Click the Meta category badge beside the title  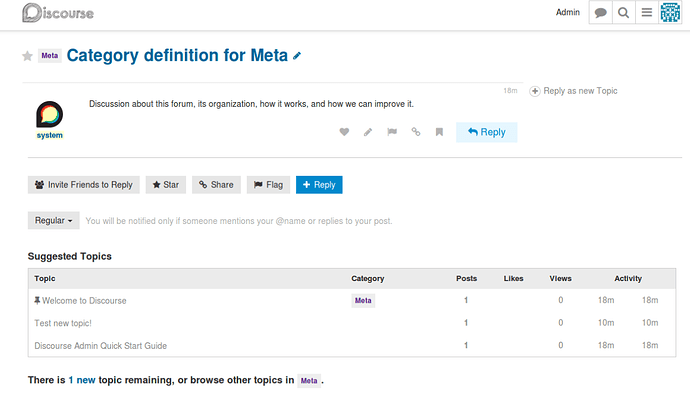tap(50, 55)
